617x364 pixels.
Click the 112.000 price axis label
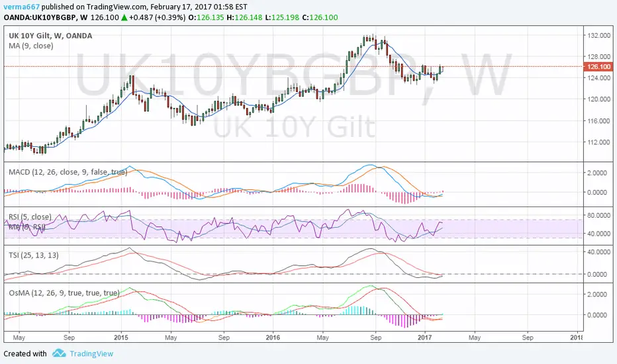pyautogui.click(x=599, y=142)
